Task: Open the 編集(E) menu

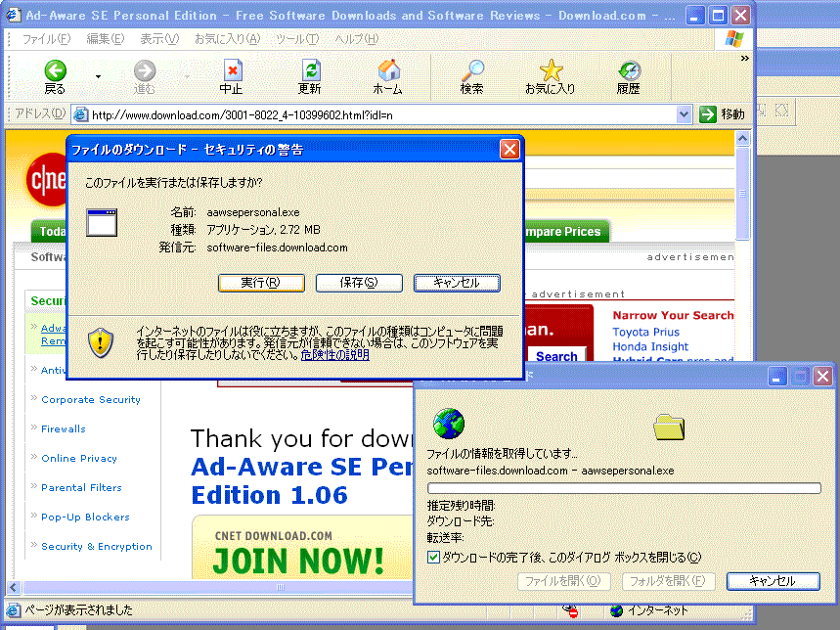Action: point(106,39)
